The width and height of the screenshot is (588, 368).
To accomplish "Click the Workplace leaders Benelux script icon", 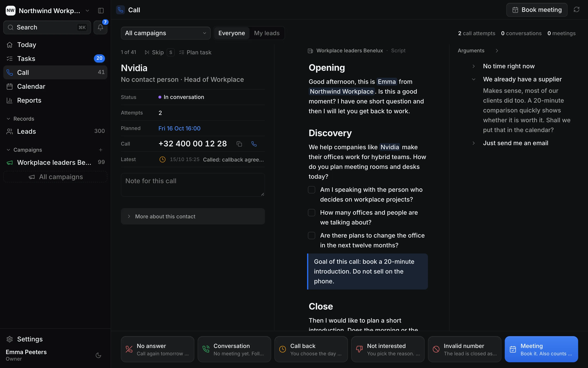I will coord(310,51).
